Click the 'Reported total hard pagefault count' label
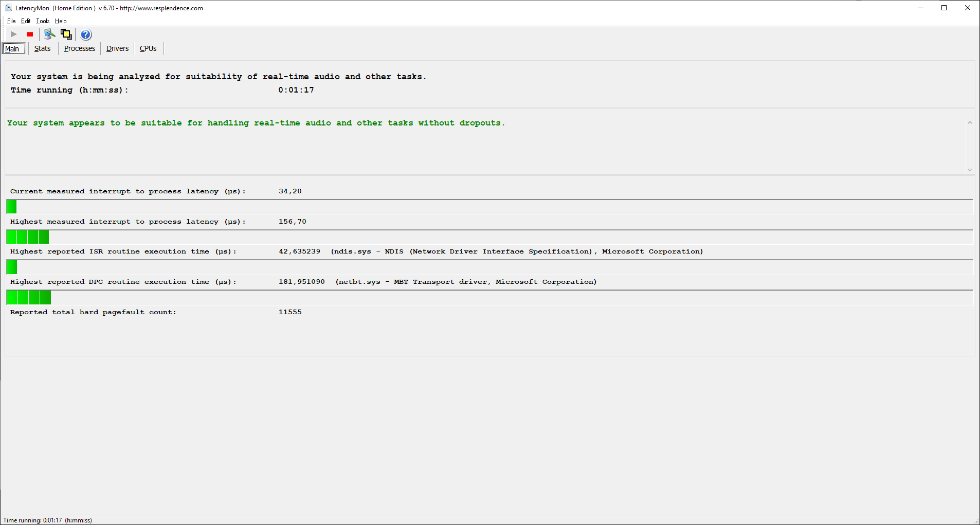 point(93,312)
